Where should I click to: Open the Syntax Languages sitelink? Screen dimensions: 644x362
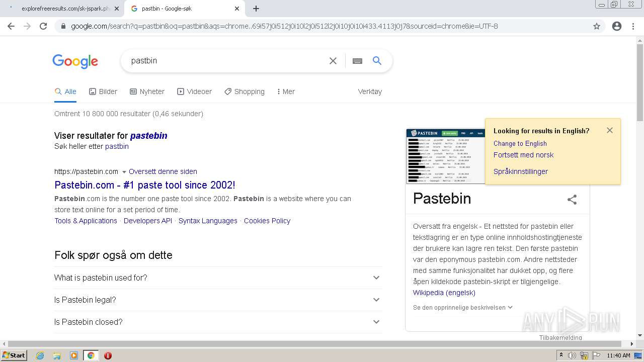(x=208, y=221)
